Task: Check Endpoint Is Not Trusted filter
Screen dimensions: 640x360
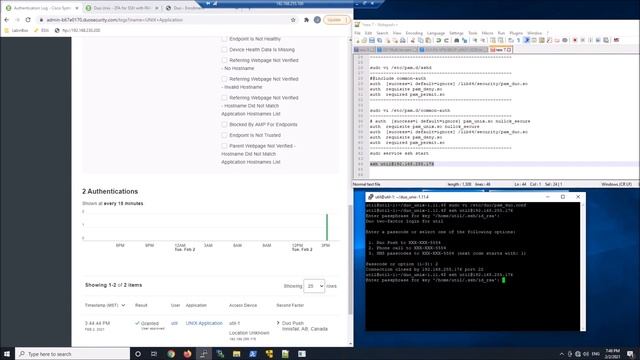Action: pyautogui.click(x=224, y=135)
